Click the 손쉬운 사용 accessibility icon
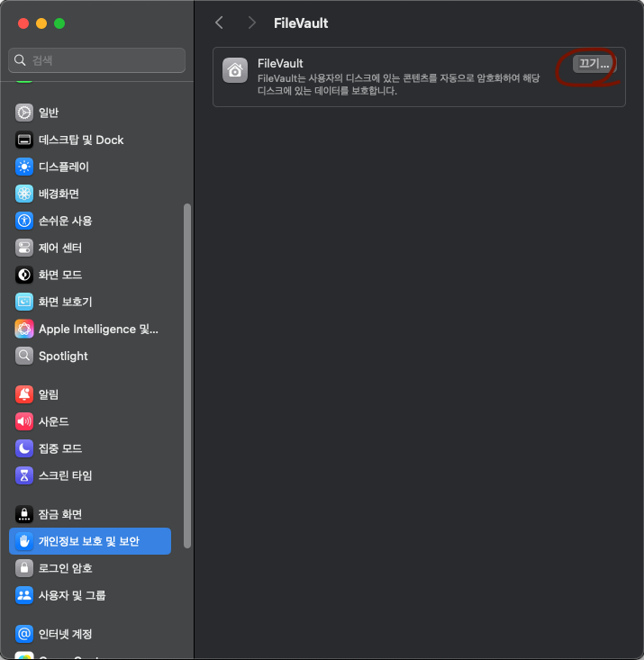The image size is (644, 660). click(24, 221)
